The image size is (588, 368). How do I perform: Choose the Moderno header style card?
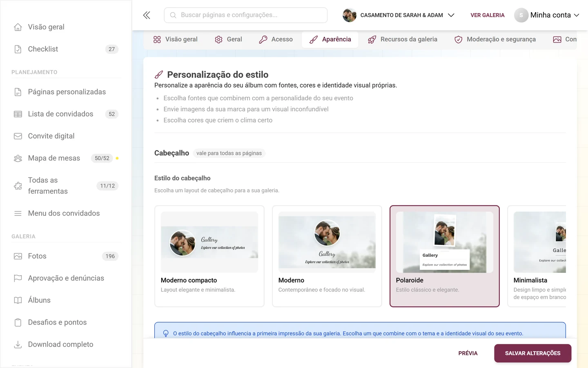tap(327, 256)
